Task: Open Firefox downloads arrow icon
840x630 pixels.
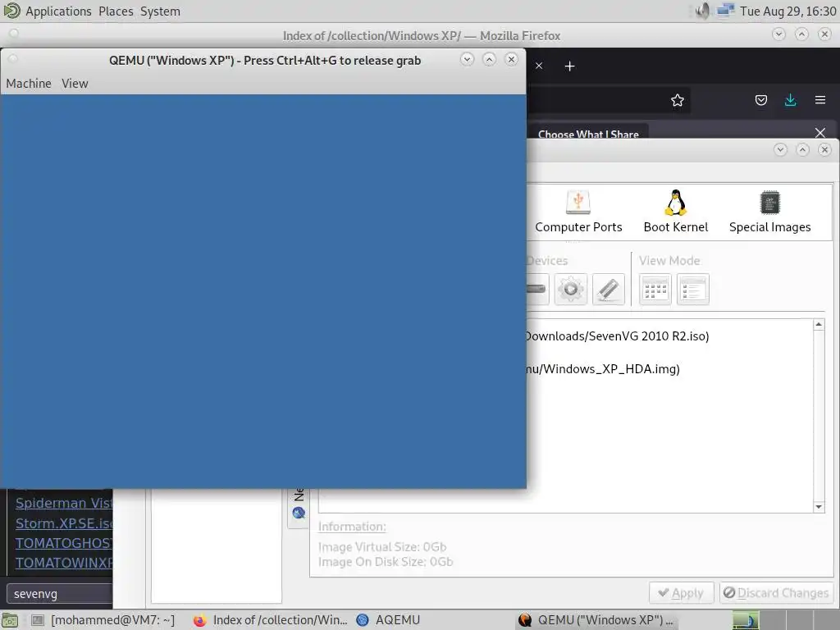Action: (790, 100)
